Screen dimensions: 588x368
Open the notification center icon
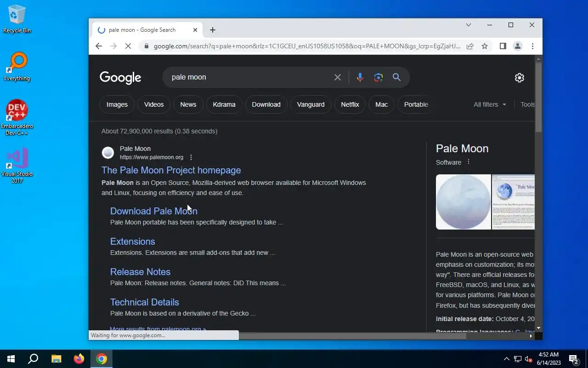coord(573,359)
